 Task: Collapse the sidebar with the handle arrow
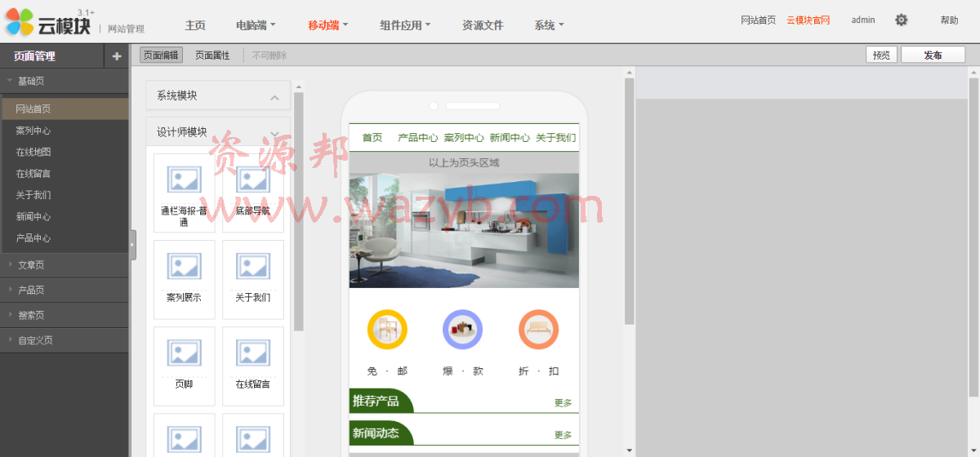point(132,245)
